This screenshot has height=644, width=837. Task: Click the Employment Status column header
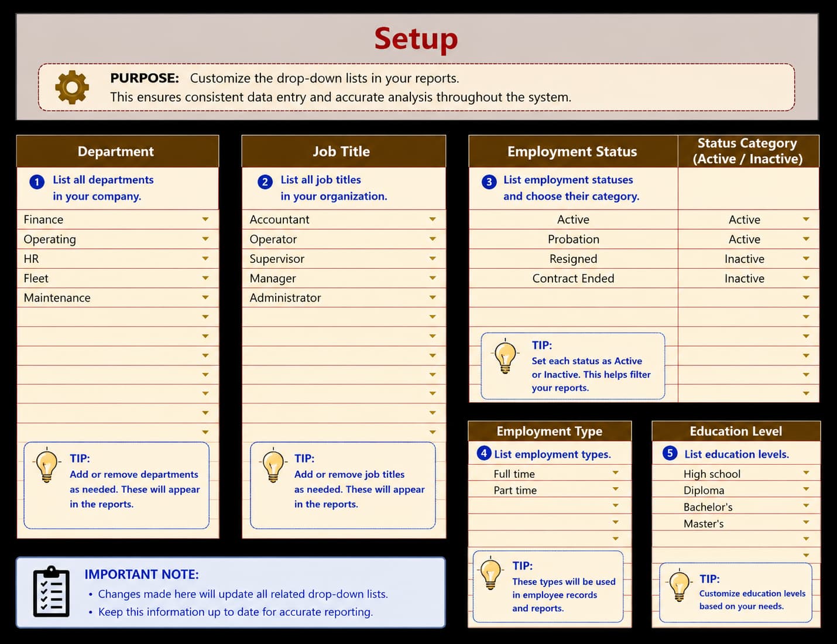tap(573, 152)
